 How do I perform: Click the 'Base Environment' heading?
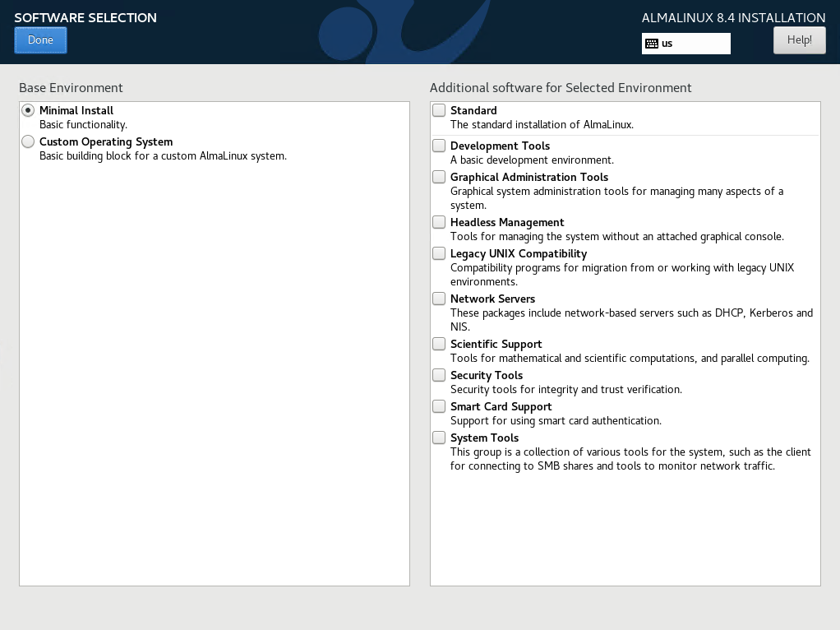pyautogui.click(x=71, y=88)
